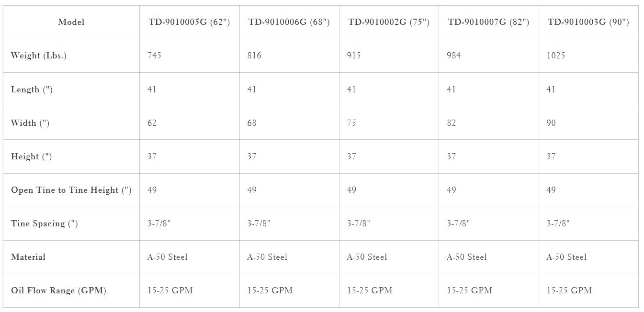
Task: Click the TD-9010006G (68") header
Action: tap(289, 22)
